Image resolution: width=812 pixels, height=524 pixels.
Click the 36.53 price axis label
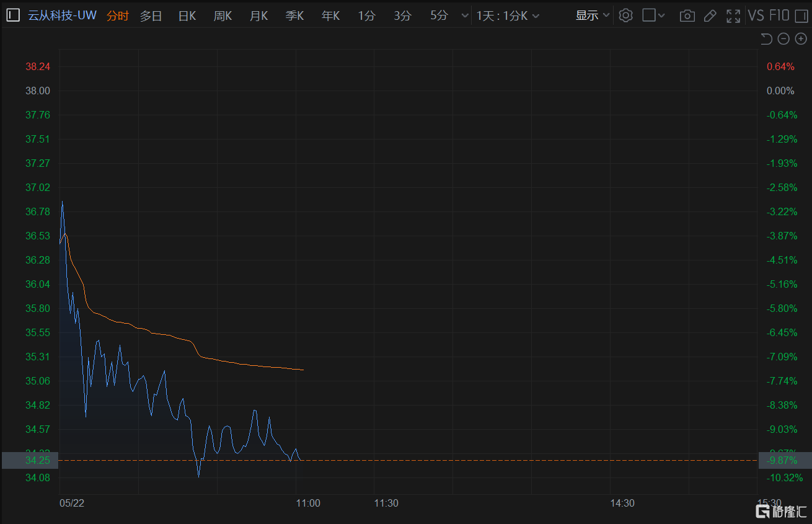coord(37,236)
